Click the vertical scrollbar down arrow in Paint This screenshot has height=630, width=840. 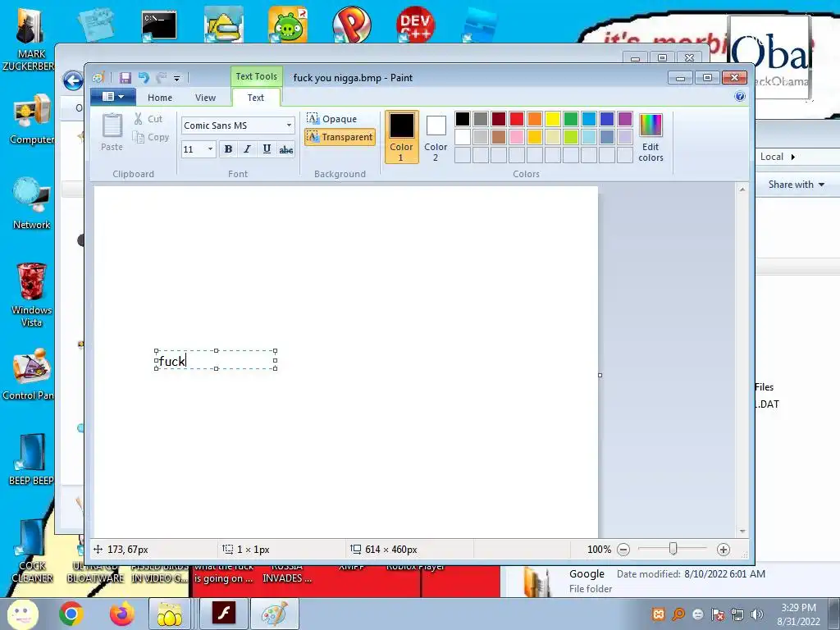pyautogui.click(x=742, y=532)
